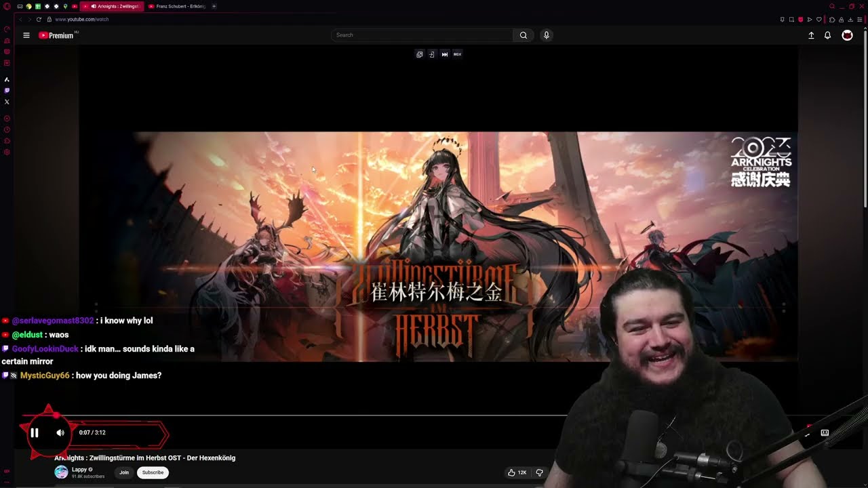Open the browser pinboard pin icon
The width and height of the screenshot is (868, 488).
(x=782, y=20)
